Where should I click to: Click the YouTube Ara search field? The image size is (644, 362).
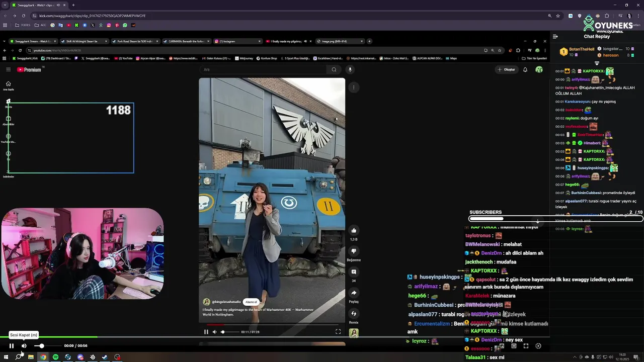pyautogui.click(x=263, y=69)
